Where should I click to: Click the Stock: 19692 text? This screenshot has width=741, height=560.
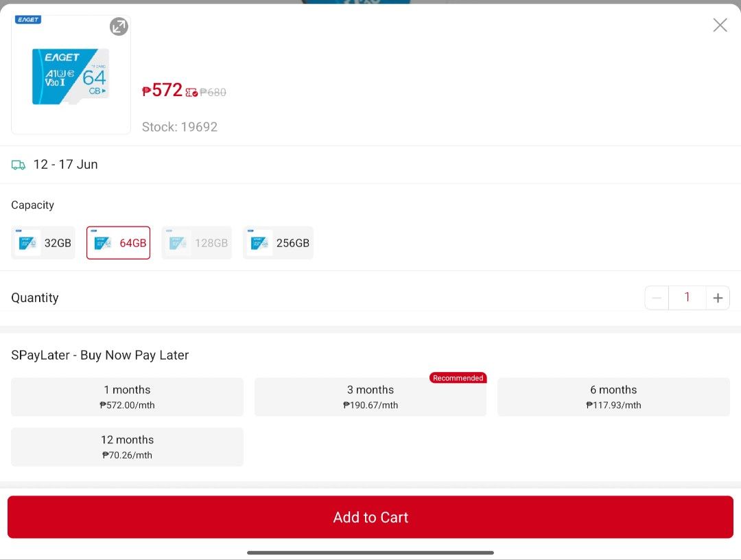tap(180, 127)
